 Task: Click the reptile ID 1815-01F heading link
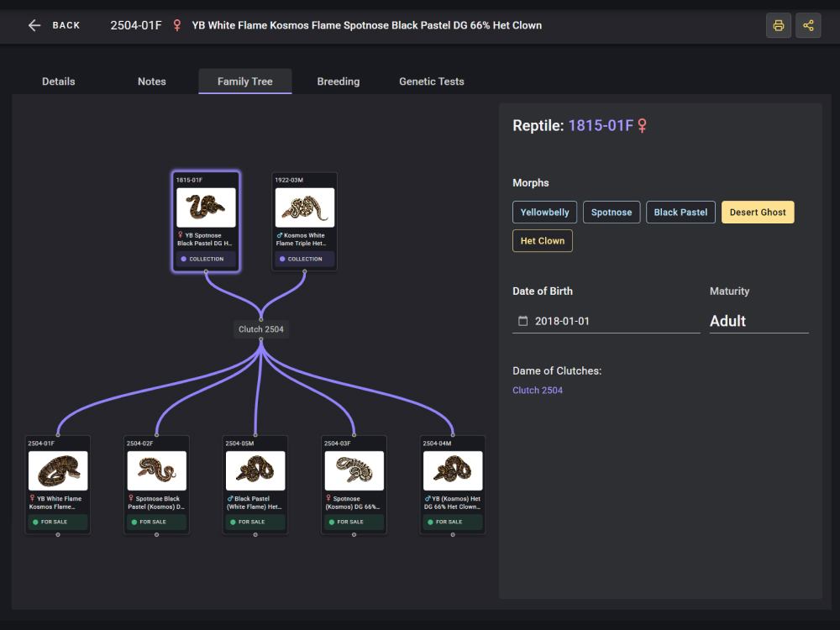(601, 126)
